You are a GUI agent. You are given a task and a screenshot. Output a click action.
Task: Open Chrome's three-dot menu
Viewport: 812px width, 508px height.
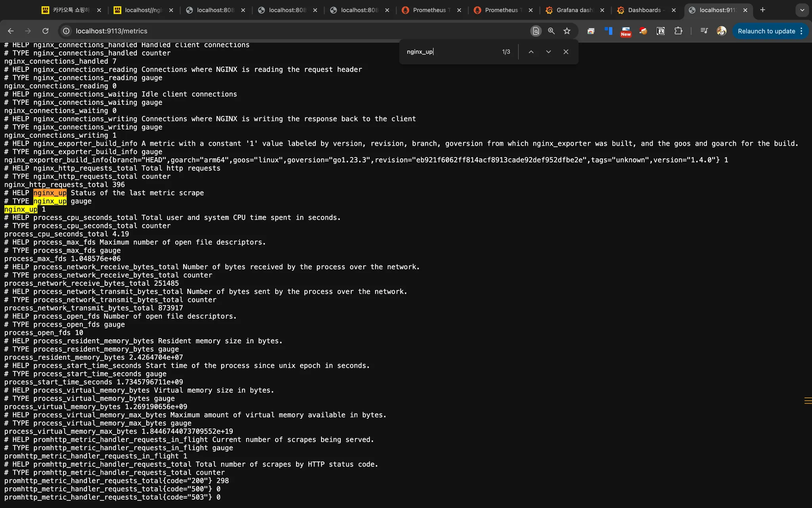click(801, 31)
